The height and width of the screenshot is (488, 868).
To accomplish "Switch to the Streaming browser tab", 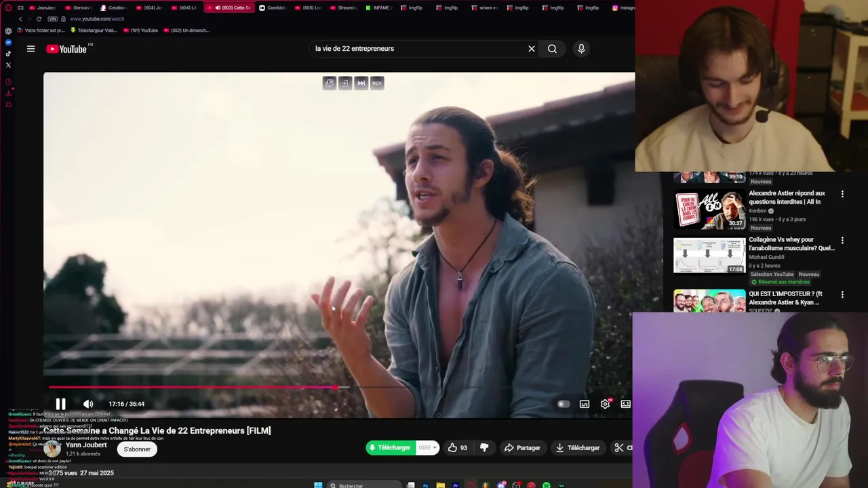I will coord(344,7).
